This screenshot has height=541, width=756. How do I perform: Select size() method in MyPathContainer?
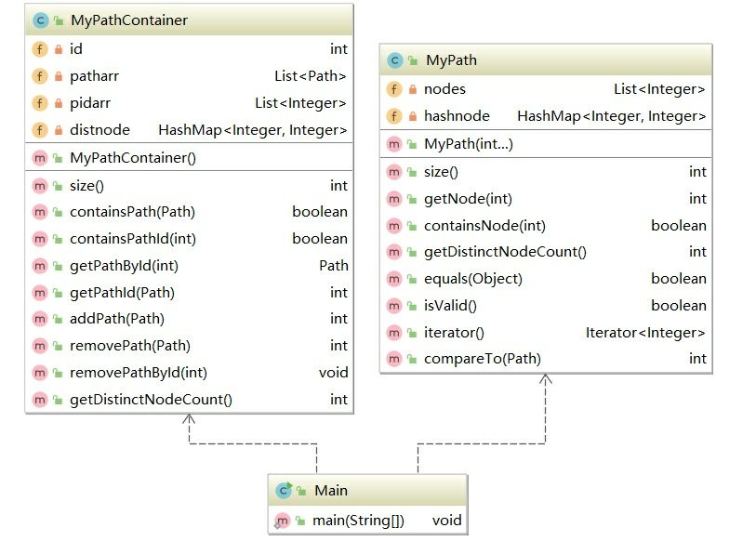86,186
